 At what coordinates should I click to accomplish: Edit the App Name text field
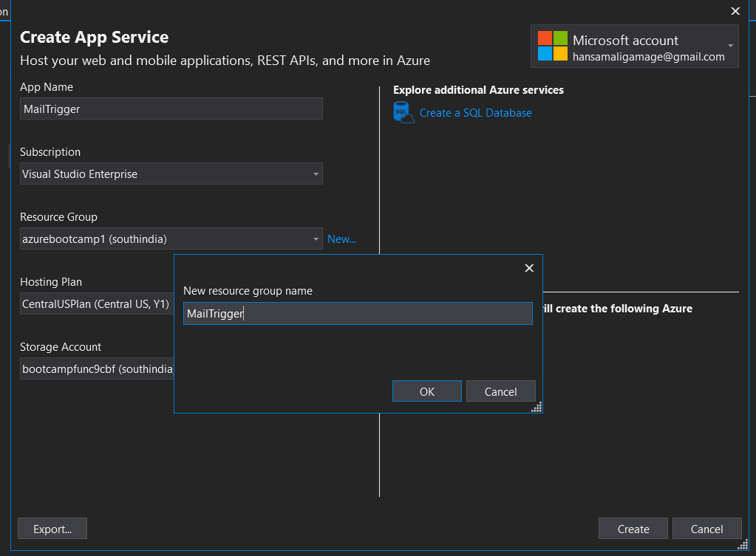click(x=171, y=109)
